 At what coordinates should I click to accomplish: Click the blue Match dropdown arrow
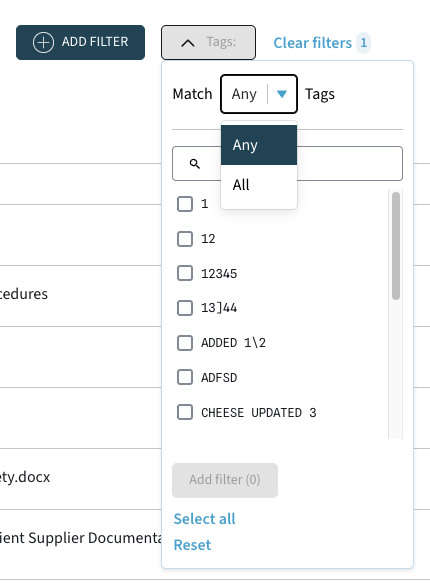coord(282,94)
